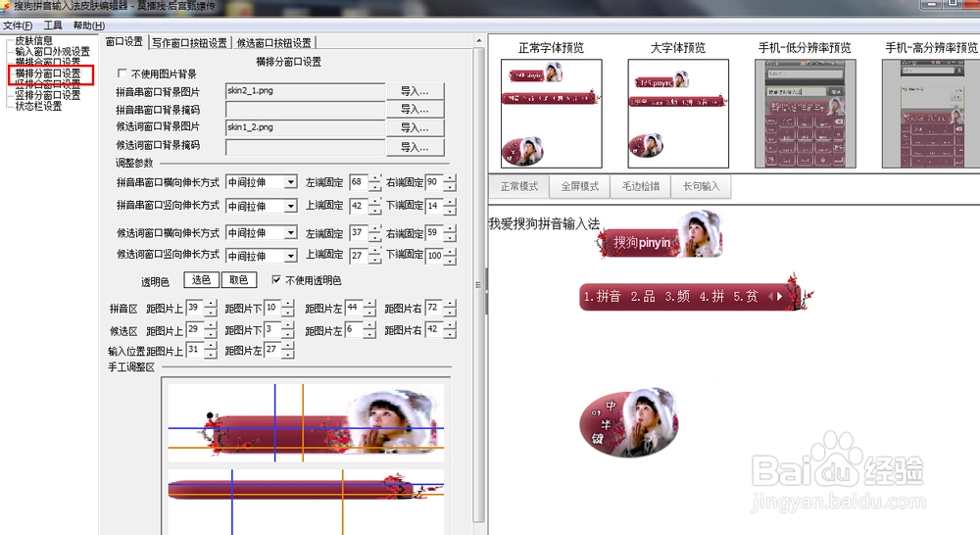The image size is (980, 535).
Task: Click the 搜狗pinyin composition window preview
Action: 660,235
